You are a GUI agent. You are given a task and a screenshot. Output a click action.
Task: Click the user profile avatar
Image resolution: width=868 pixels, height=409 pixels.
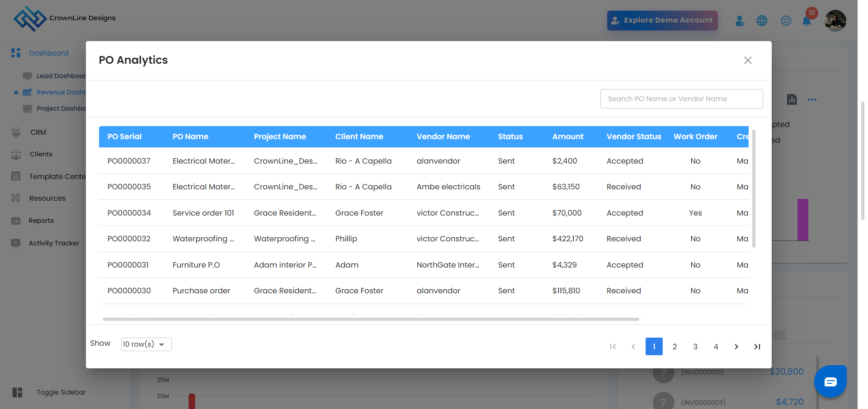click(x=835, y=21)
